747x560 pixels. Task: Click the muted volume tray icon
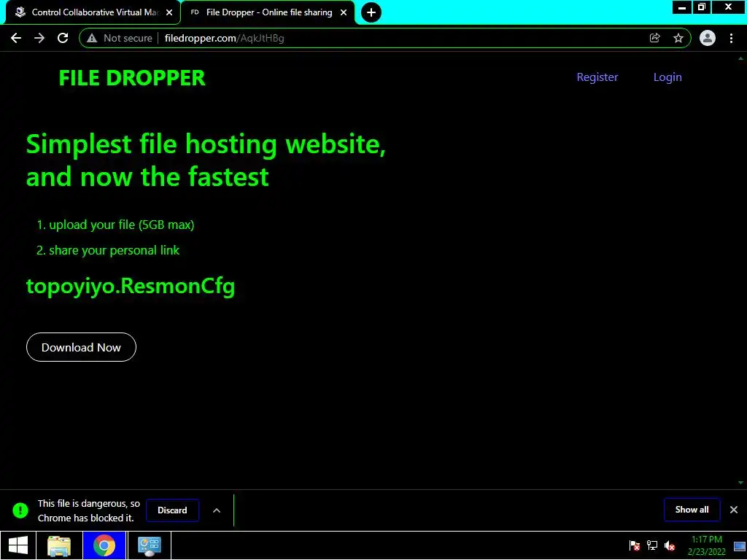[670, 545]
